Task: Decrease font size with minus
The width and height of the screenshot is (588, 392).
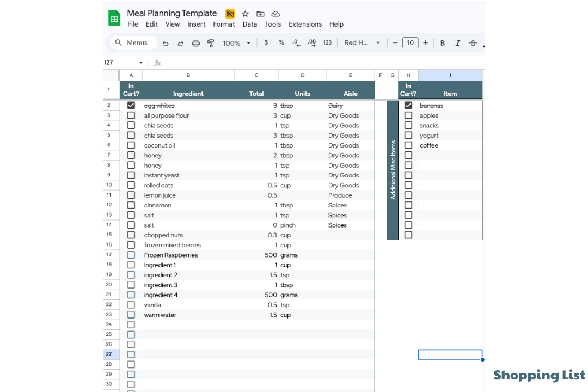Action: point(395,43)
